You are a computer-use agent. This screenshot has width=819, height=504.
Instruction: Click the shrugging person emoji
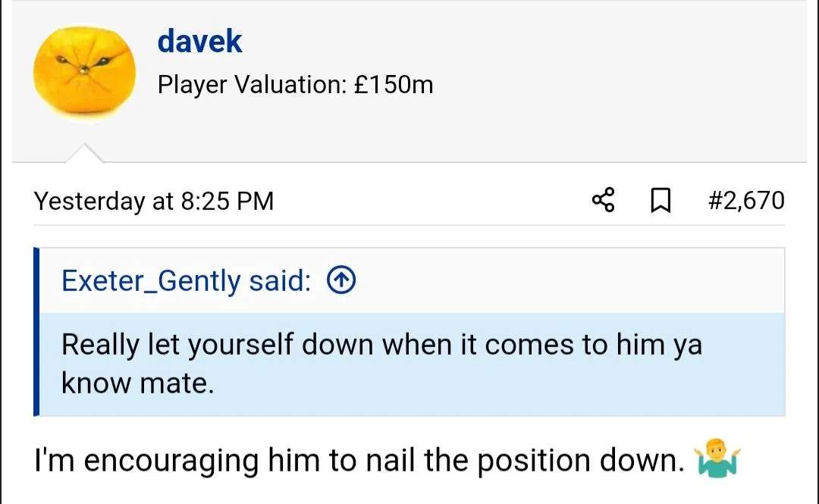[717, 460]
